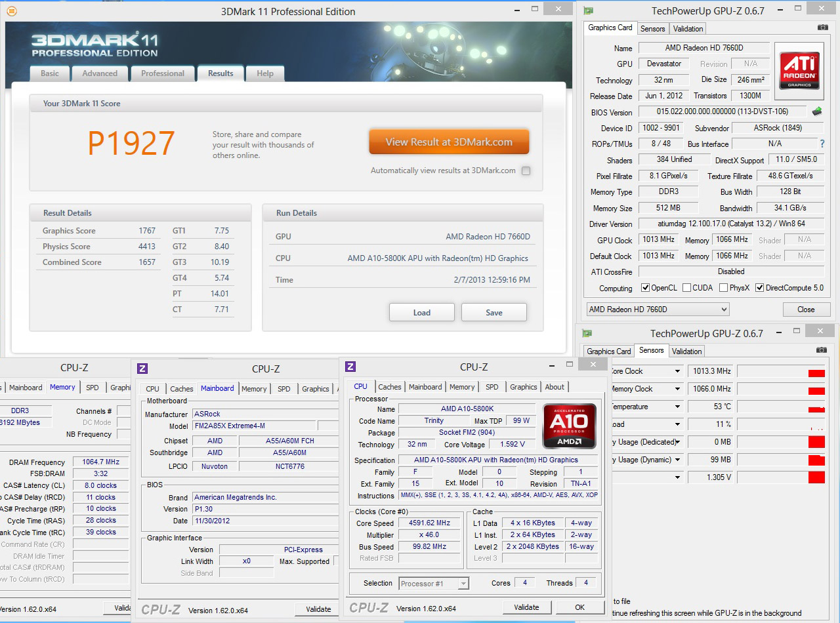Click Z title icon of CPU-Z A10-5800K processor window
This screenshot has width=840, height=623.
[x=350, y=367]
